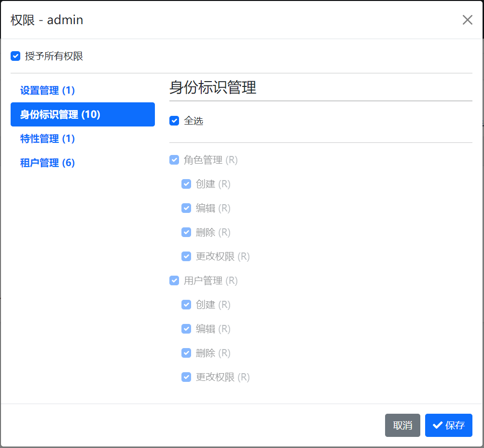
Task: Open the 租户管理 permission group
Action: 47,163
